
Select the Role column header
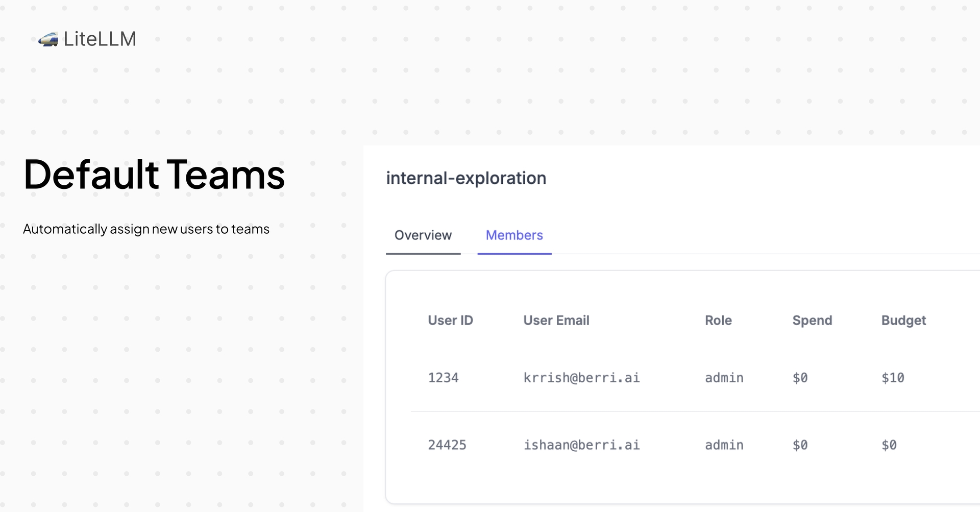[x=718, y=321]
